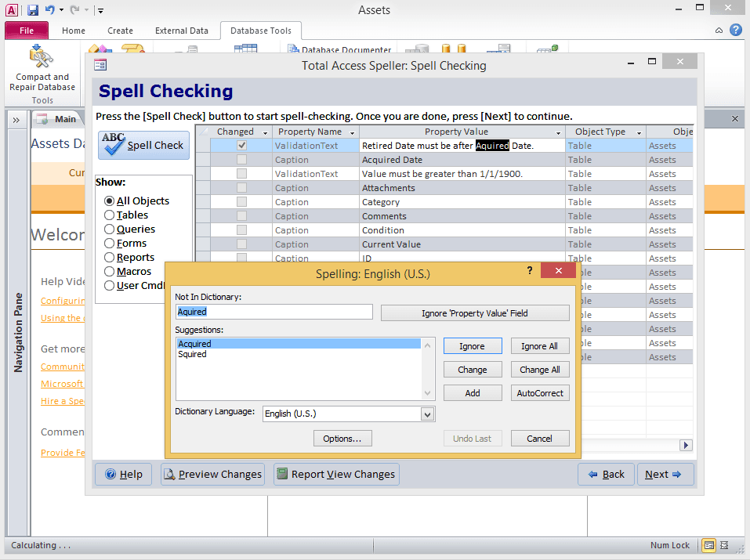Go Back in the Speller wizard
The width and height of the screenshot is (750, 560).
click(606, 475)
